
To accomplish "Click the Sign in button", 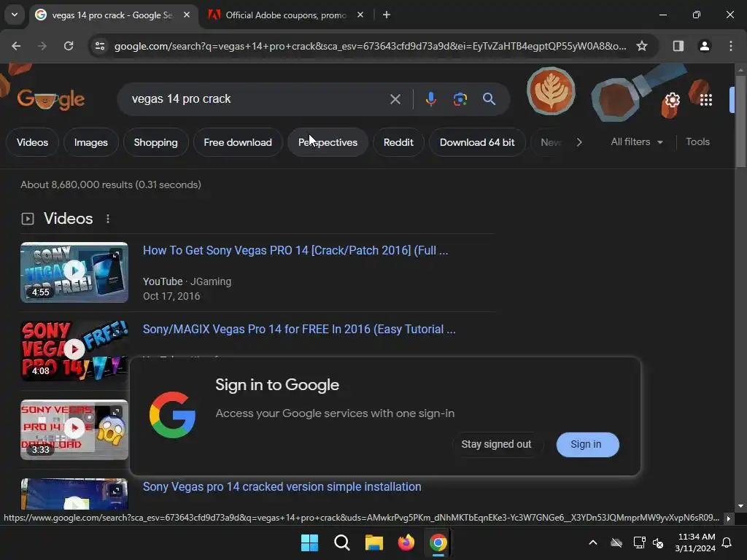I will 587,444.
